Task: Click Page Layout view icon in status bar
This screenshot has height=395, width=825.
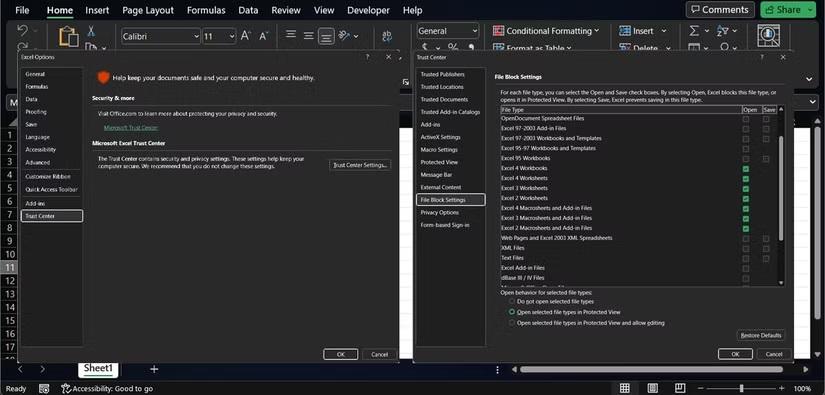Action: [x=653, y=388]
